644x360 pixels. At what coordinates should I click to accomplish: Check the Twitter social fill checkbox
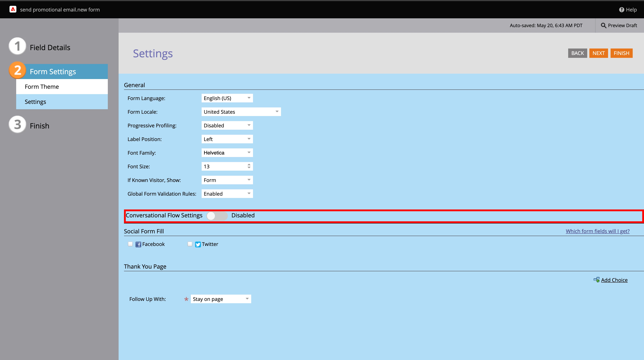190,244
